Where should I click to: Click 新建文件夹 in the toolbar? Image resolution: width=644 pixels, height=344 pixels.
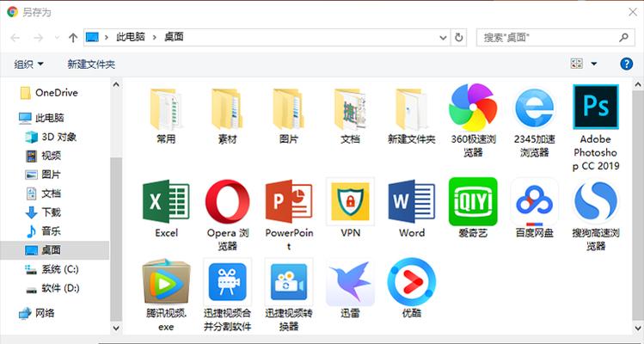click(x=91, y=64)
